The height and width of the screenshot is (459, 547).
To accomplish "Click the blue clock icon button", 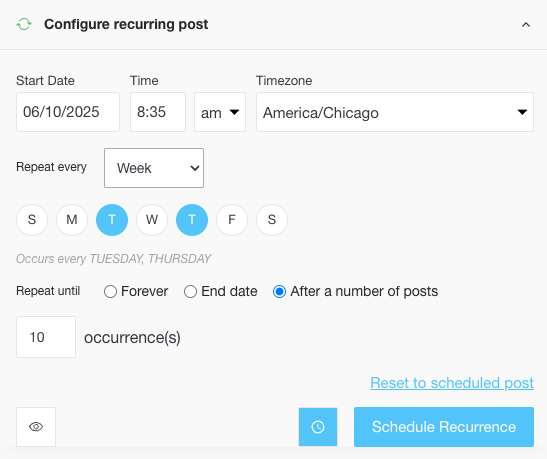I will [318, 427].
